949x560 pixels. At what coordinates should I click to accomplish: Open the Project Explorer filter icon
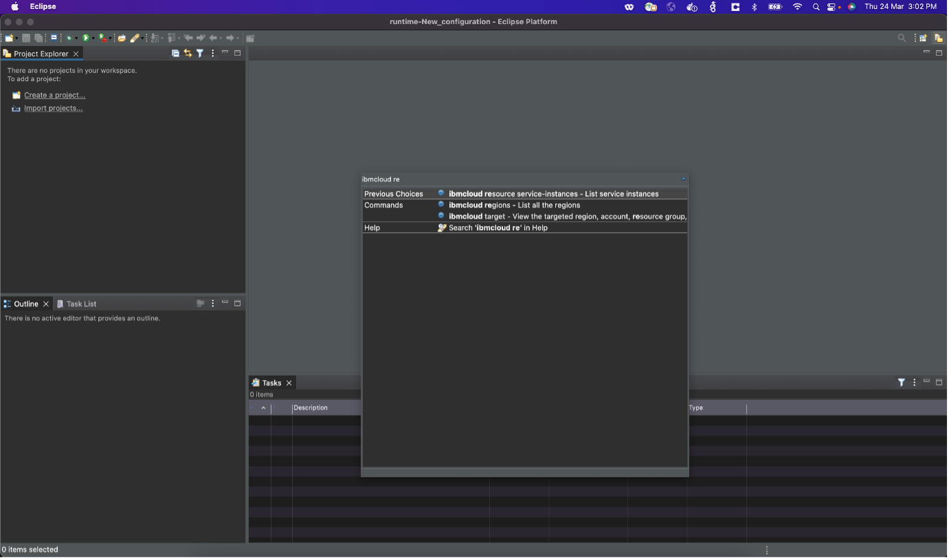tap(200, 53)
